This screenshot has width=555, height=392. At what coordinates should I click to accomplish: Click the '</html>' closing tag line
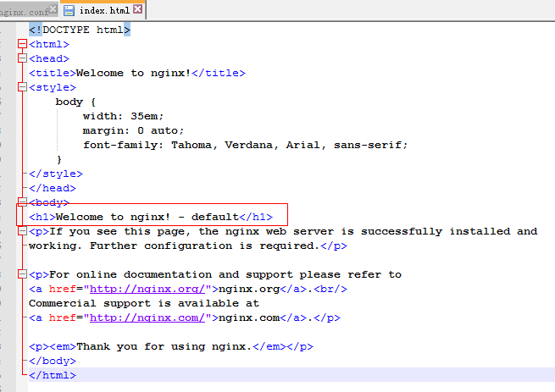(x=53, y=375)
